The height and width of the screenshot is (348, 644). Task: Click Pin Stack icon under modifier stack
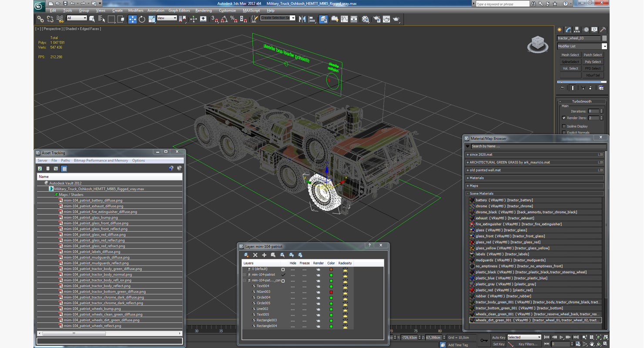tap(562, 88)
